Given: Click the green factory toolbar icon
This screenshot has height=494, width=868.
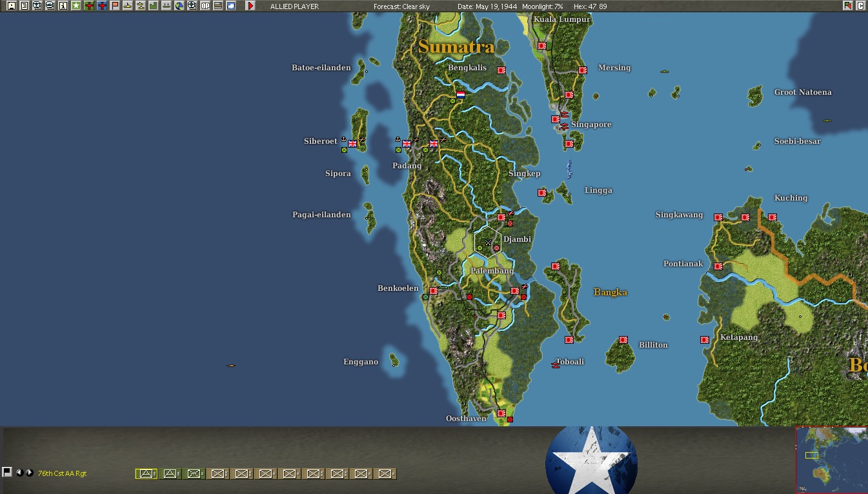Looking at the screenshot, I should (x=154, y=6).
